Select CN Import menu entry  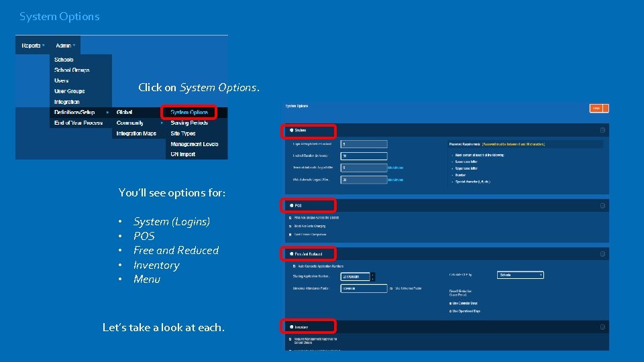point(182,154)
